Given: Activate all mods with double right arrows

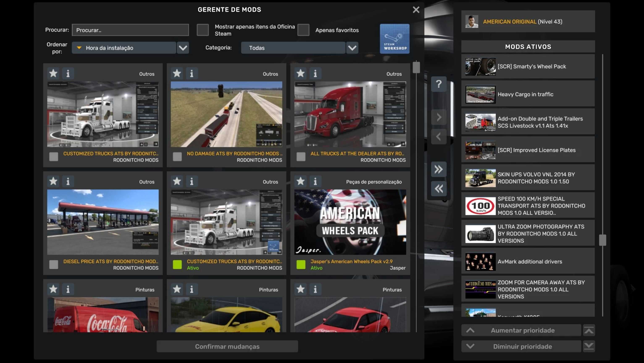Looking at the screenshot, I should click(x=439, y=169).
